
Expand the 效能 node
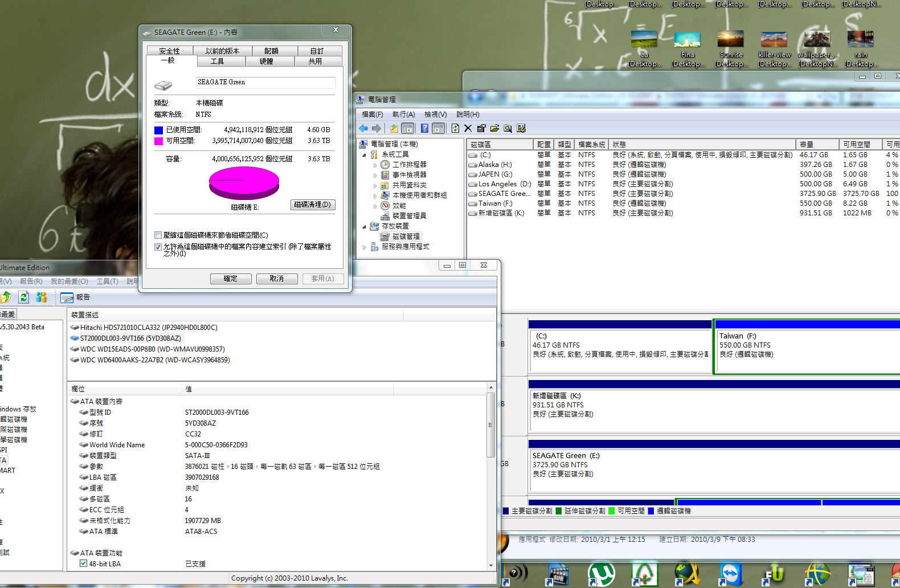tap(375, 206)
